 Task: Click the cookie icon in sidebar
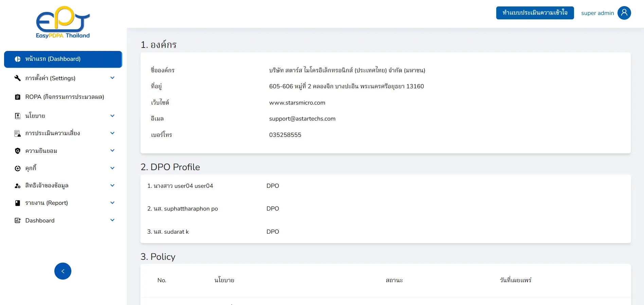pos(18,168)
